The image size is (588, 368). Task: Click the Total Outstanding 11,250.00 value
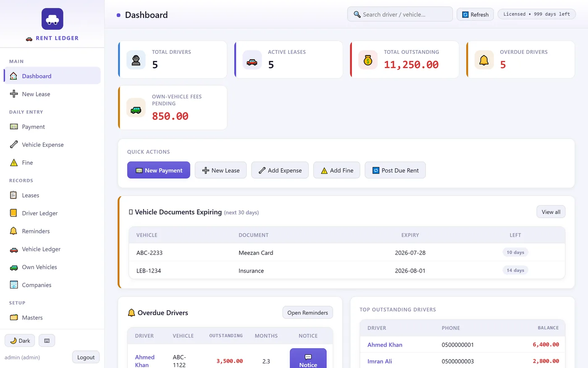pyautogui.click(x=411, y=64)
